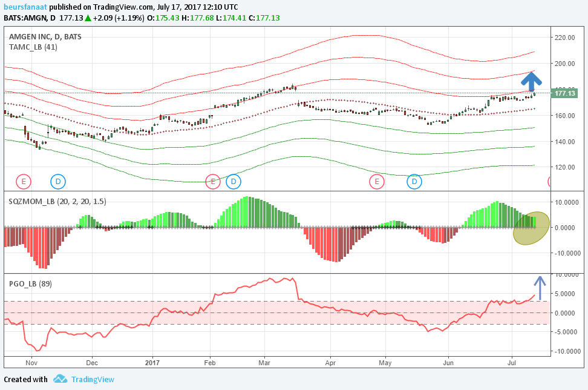Click the 220.00 price axis label

(565, 38)
